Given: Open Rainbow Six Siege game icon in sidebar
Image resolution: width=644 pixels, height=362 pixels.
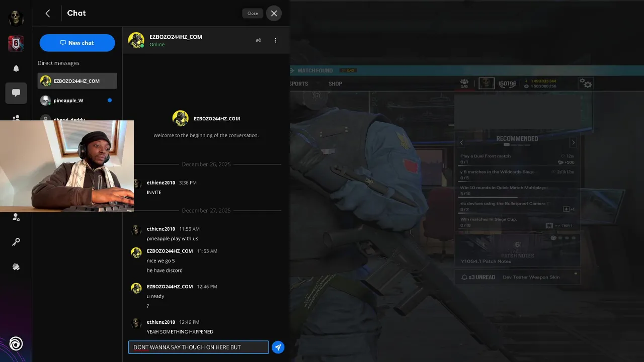Looking at the screenshot, I should click(x=16, y=43).
